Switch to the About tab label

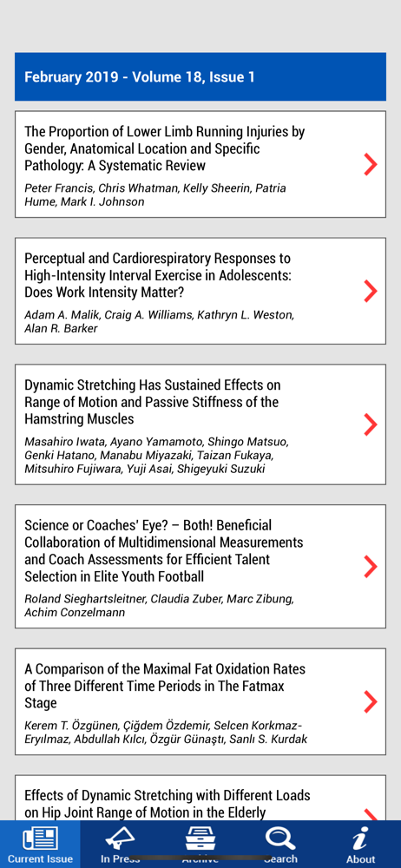[x=360, y=859]
